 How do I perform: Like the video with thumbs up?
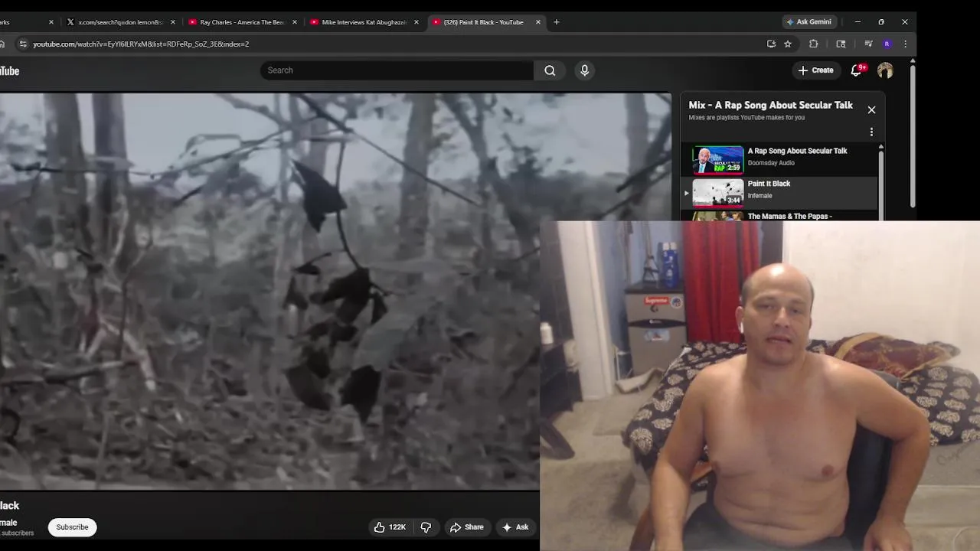390,527
